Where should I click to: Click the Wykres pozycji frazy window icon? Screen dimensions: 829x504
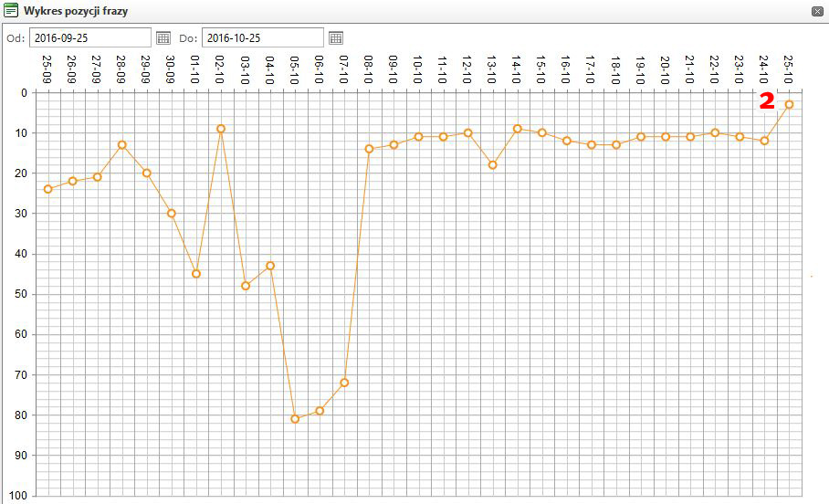tap(11, 11)
